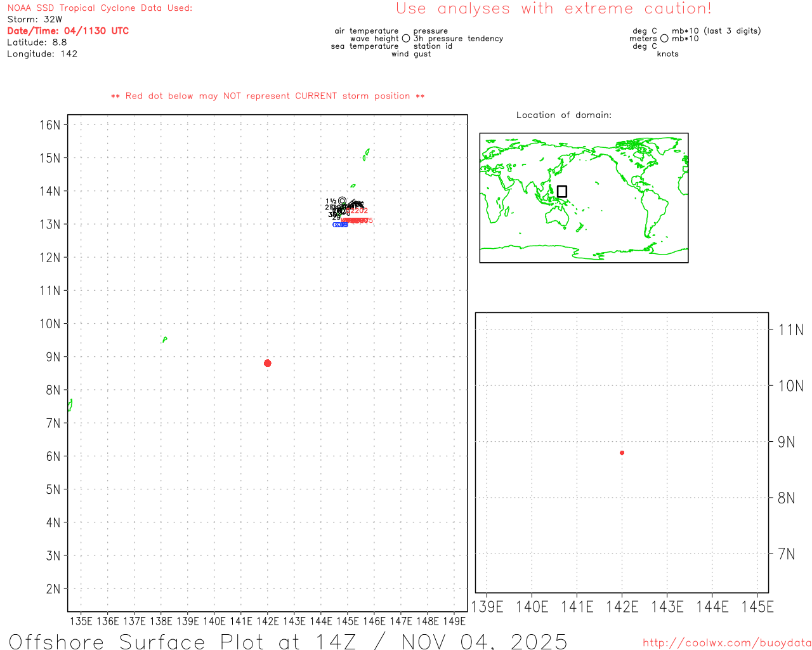The width and height of the screenshot is (812, 650).
Task: Click the 'mb*10 (last 3 digits)' unit label
Action: point(716,31)
